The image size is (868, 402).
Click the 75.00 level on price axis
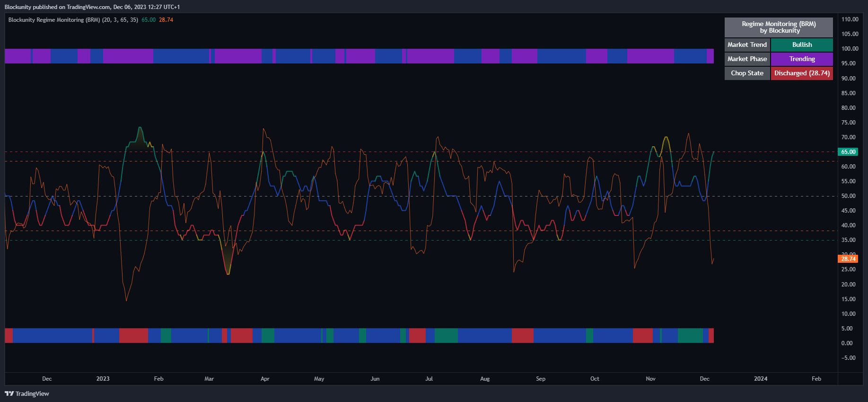click(849, 123)
